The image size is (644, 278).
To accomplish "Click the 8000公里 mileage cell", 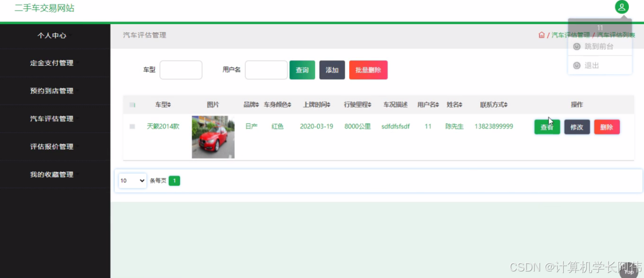I will tap(358, 127).
